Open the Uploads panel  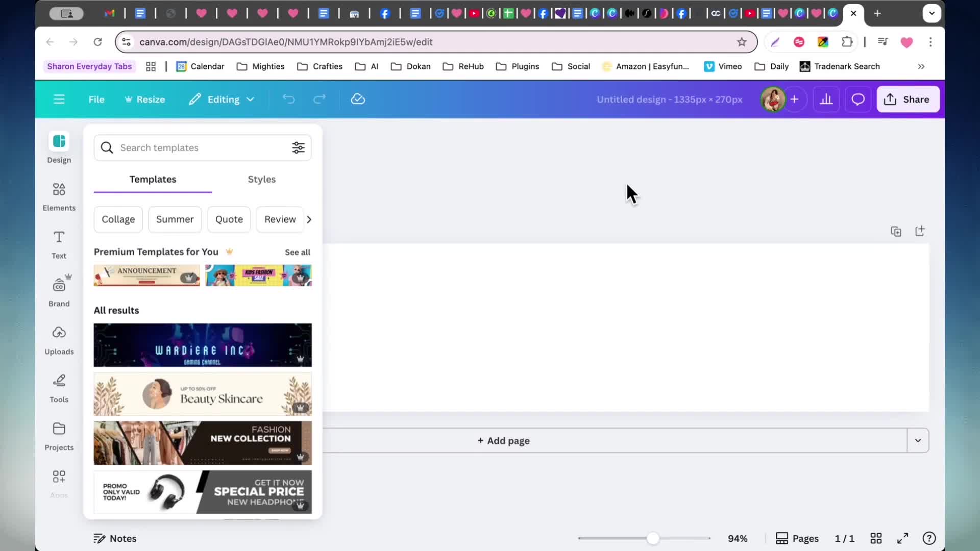coord(59,341)
